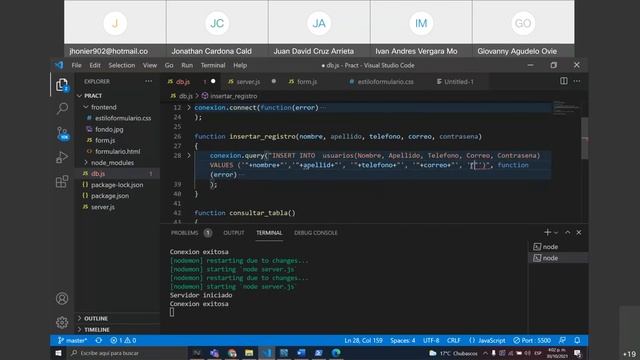This screenshot has width=640, height=360.
Task: Open the Source Control view
Action: [x=62, y=133]
